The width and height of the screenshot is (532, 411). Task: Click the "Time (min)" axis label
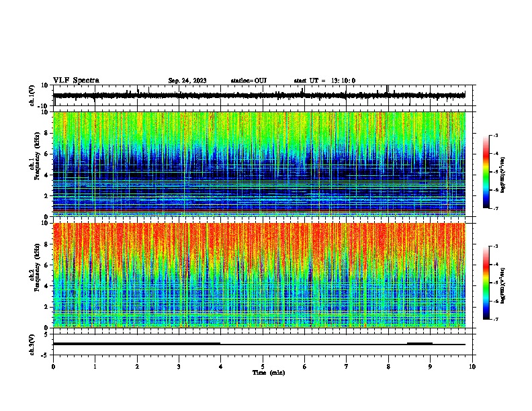coord(269,373)
